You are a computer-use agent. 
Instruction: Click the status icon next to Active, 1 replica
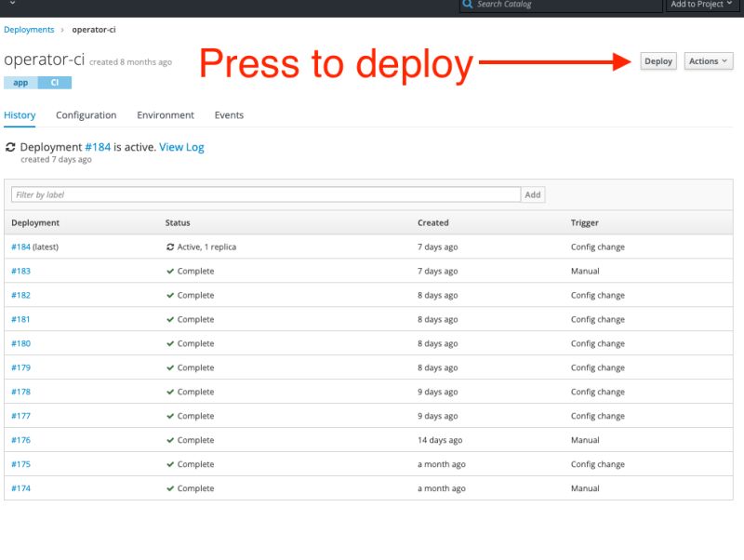170,247
